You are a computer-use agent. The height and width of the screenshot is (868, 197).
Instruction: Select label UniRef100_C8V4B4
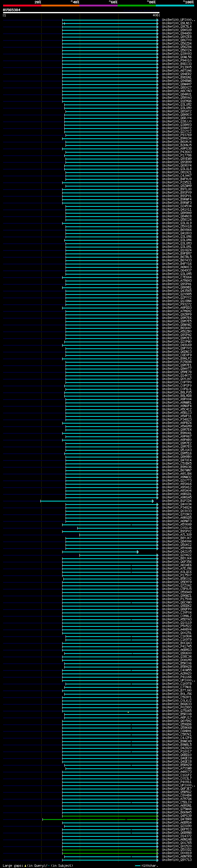176,795
